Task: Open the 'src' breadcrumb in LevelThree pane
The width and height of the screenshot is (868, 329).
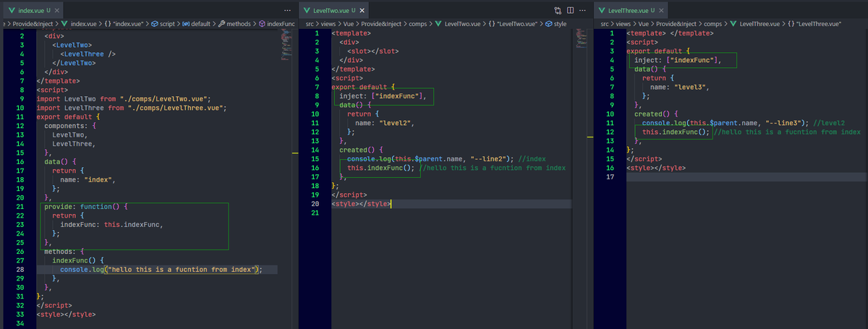Action: click(606, 24)
